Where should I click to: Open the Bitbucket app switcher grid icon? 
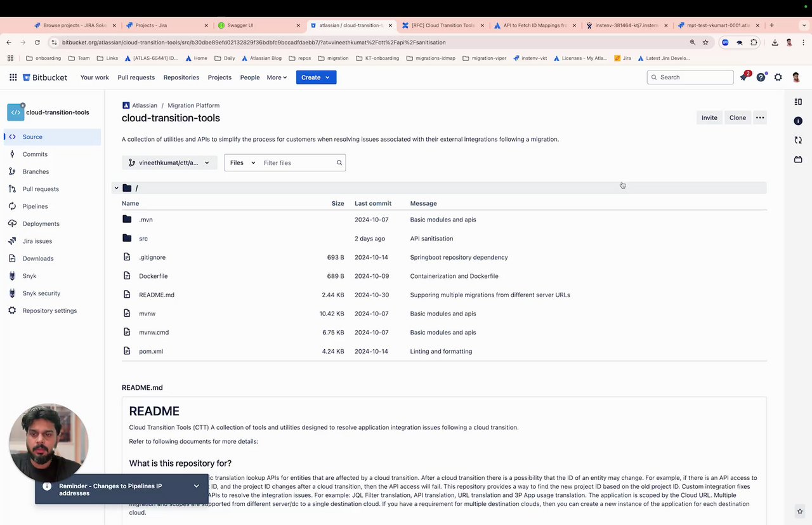13,77
